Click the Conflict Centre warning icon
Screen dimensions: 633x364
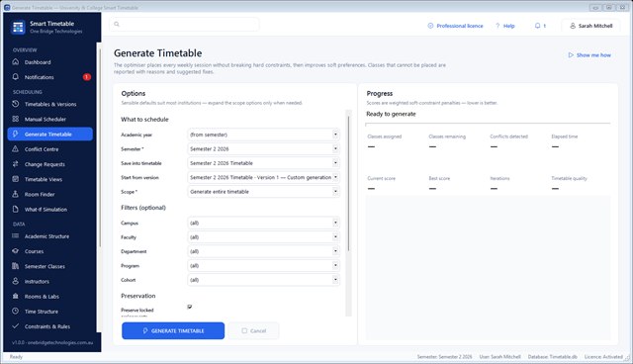tap(16, 149)
